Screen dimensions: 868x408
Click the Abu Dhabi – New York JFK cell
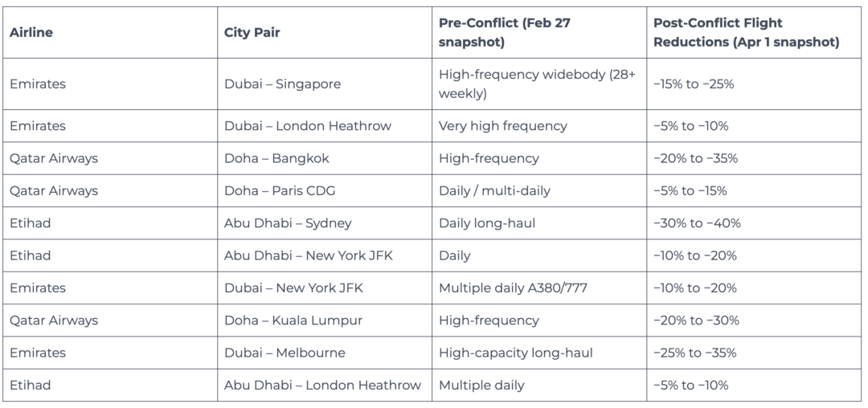point(309,255)
